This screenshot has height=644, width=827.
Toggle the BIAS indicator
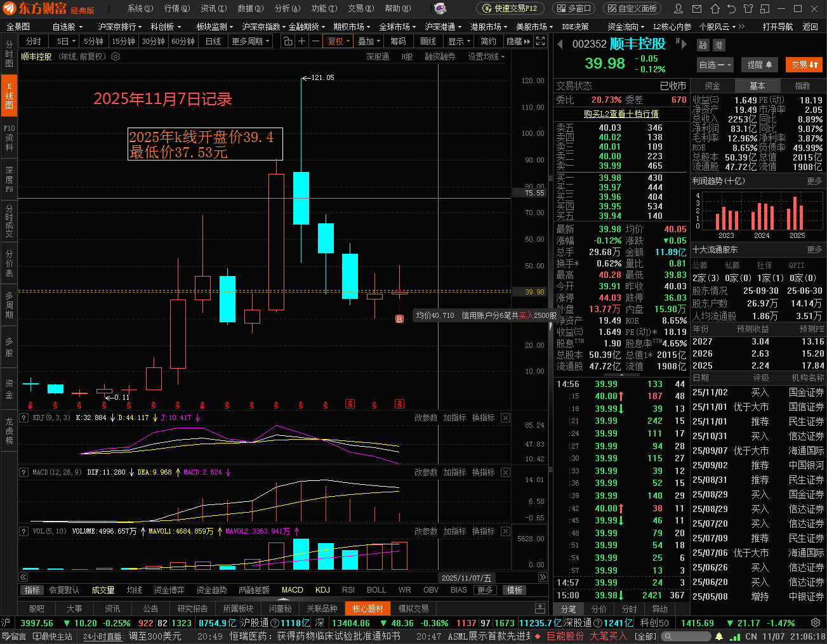[x=458, y=590]
